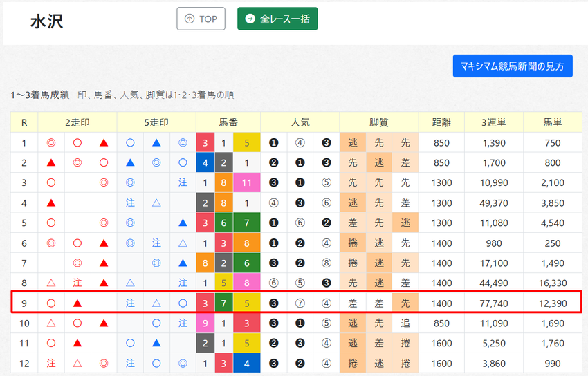Select the 馬単 column header

[553, 122]
